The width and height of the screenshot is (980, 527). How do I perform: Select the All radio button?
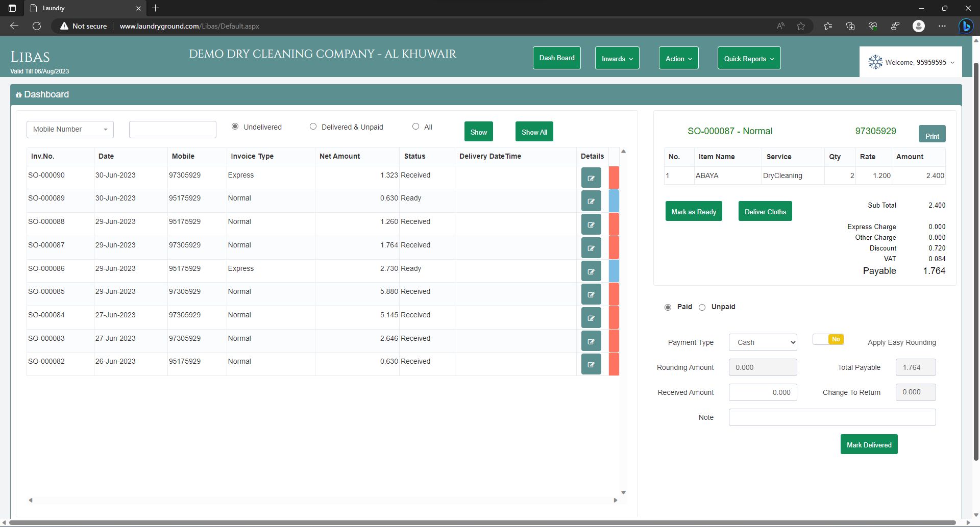tap(415, 127)
